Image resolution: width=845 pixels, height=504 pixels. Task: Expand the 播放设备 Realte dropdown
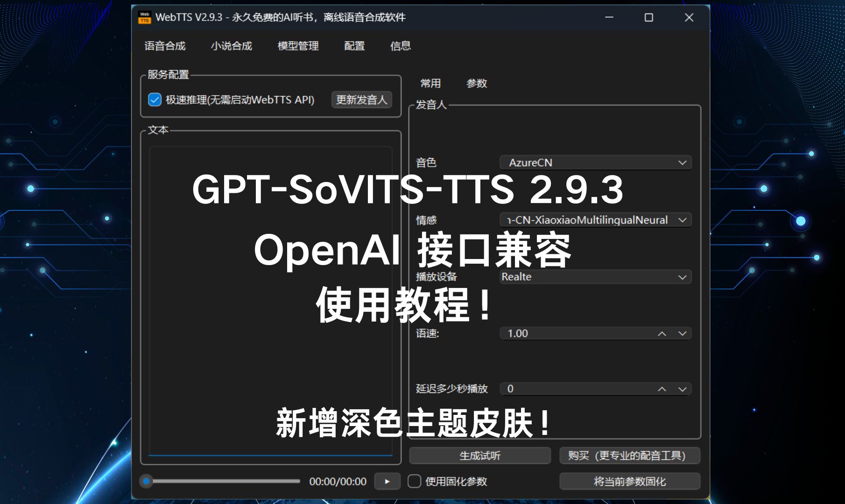click(595, 277)
